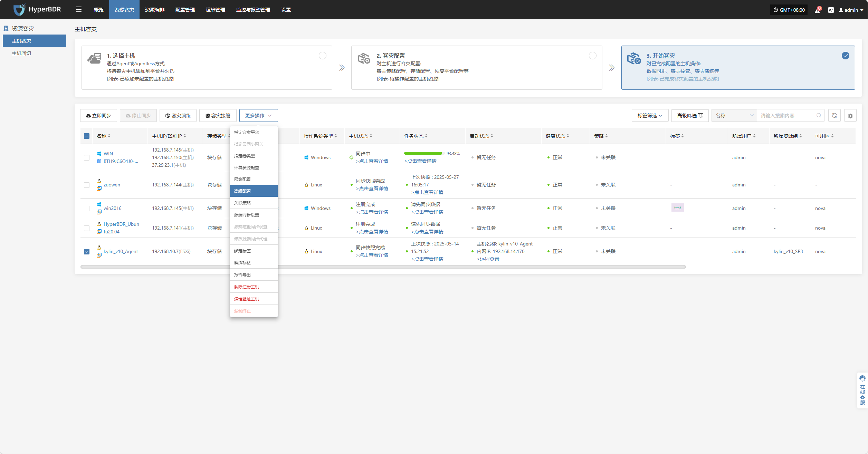Click the syncing spinner icon in WIN- row

[x=351, y=157]
